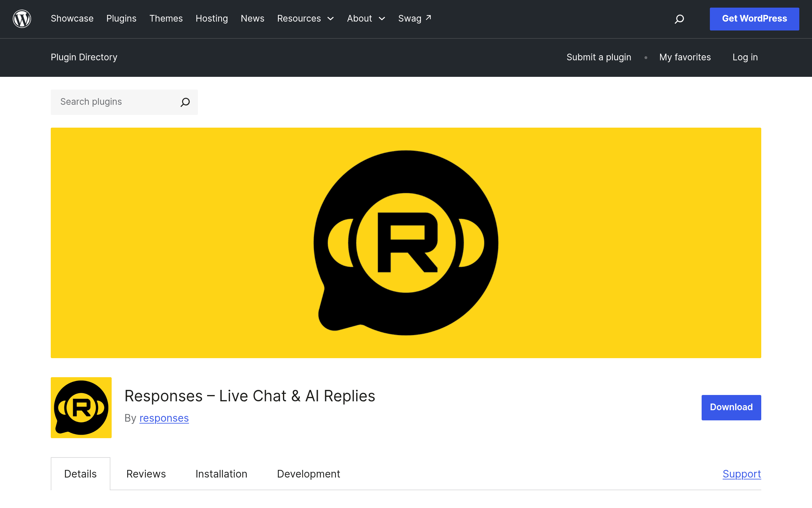Screen dimensions: 812x508
Task: Click the yellow Responses banner image
Action: (406, 243)
